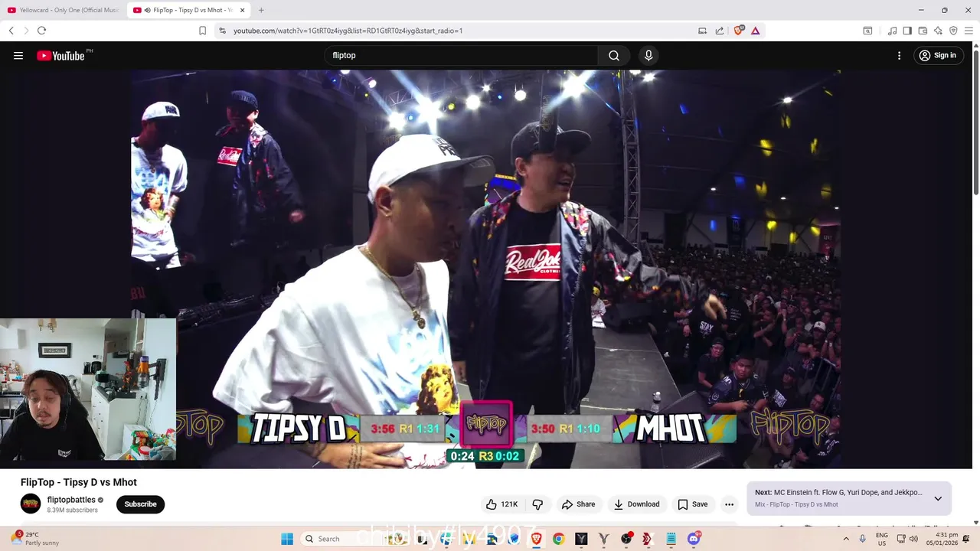Download the video

click(636, 504)
